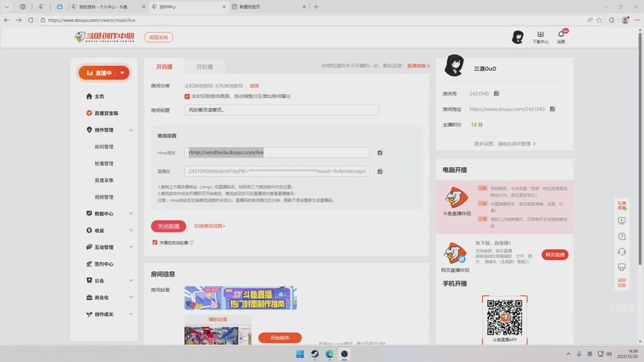Click the rtmp address field
This screenshot has height=362, width=644.
277,153
